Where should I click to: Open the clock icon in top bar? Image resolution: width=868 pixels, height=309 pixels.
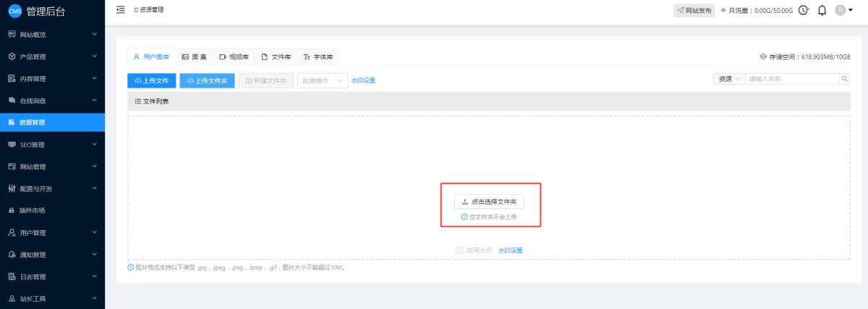point(804,10)
